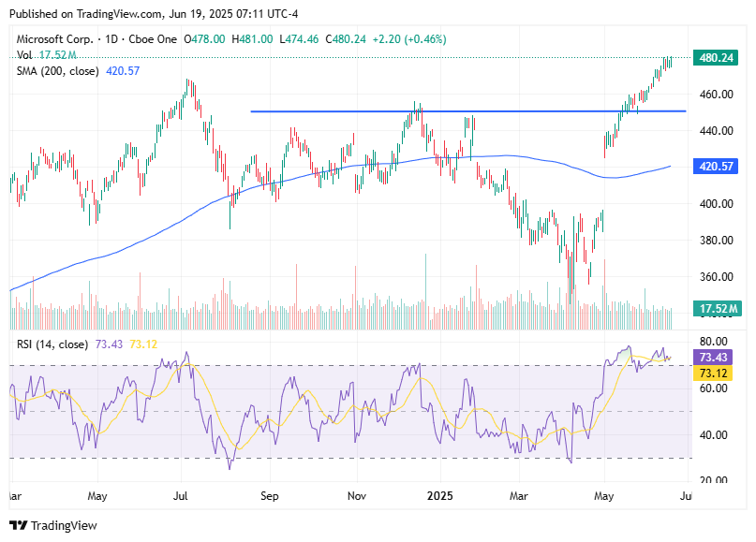This screenshot has height=542, width=756.
Task: Click the Cboe One exchange label
Action: tap(153, 39)
